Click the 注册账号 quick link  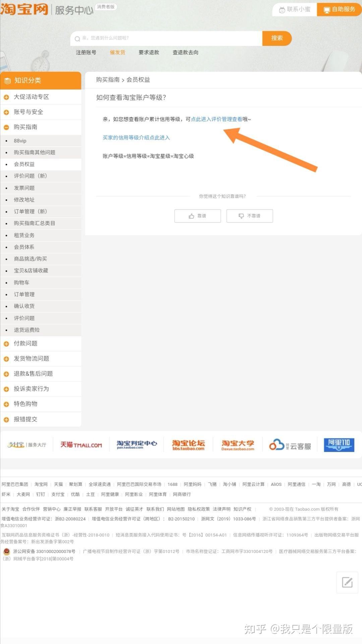click(86, 52)
